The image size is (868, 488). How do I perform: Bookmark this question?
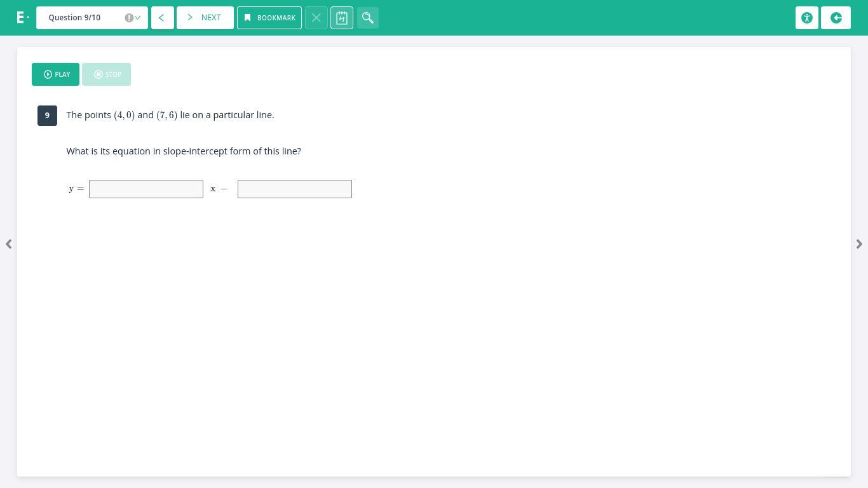pos(269,18)
